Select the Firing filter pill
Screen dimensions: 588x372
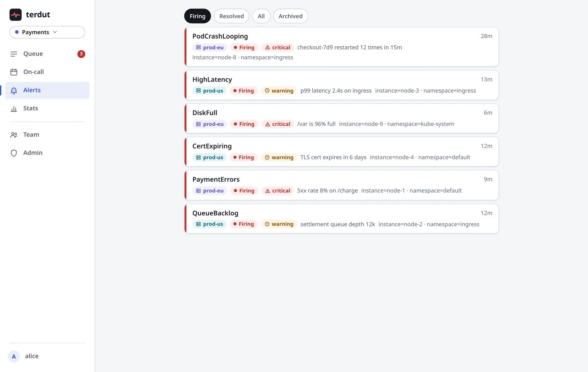198,16
